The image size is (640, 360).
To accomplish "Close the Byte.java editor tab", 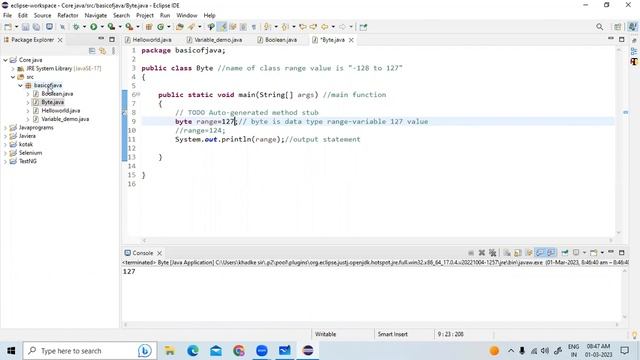I will tap(351, 40).
